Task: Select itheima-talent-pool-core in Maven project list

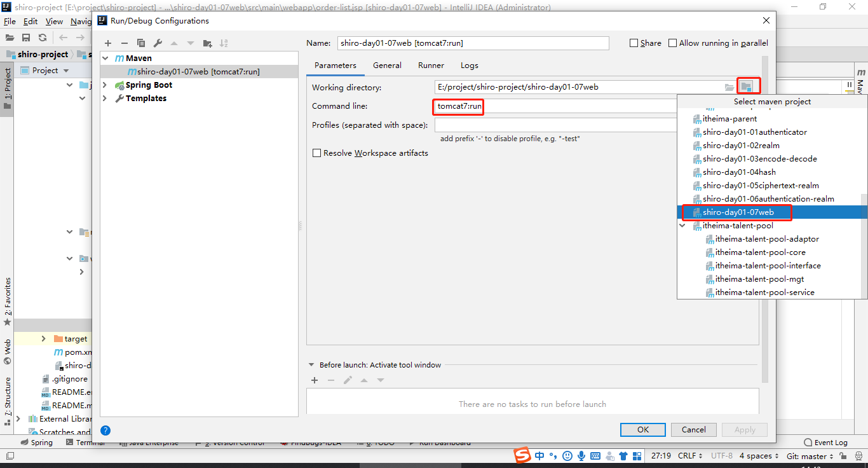Action: (x=768, y=252)
